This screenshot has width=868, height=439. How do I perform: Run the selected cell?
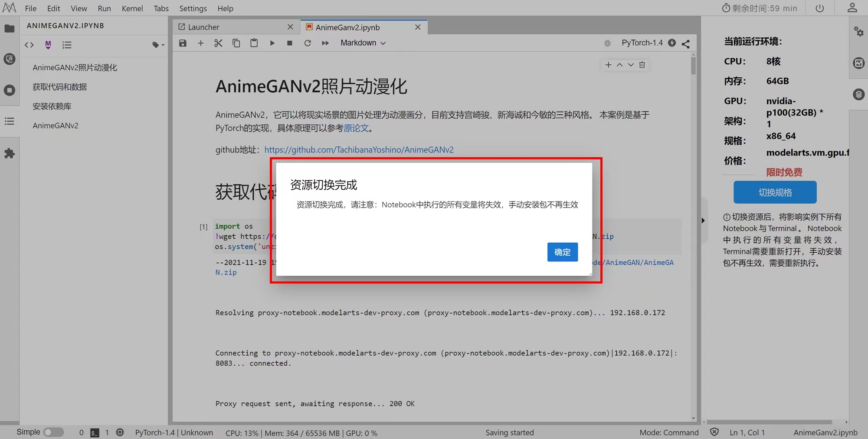(272, 43)
